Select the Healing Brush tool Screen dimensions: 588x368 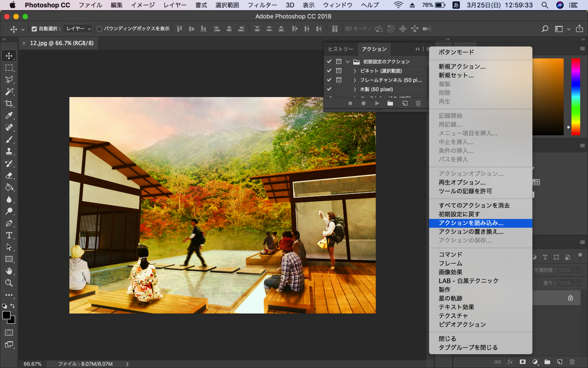pyautogui.click(x=9, y=127)
